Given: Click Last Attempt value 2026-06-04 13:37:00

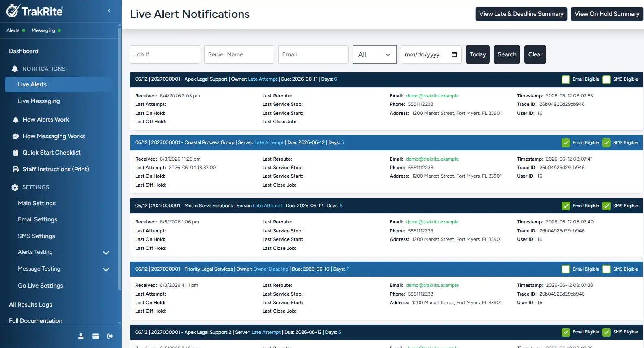Looking at the screenshot, I should [192, 168].
